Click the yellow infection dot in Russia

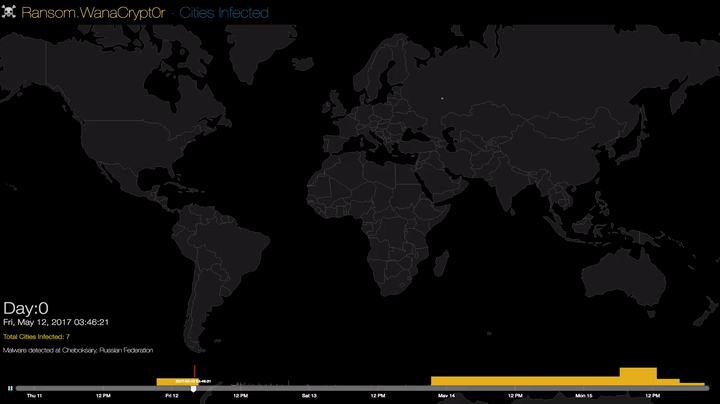tap(442, 98)
